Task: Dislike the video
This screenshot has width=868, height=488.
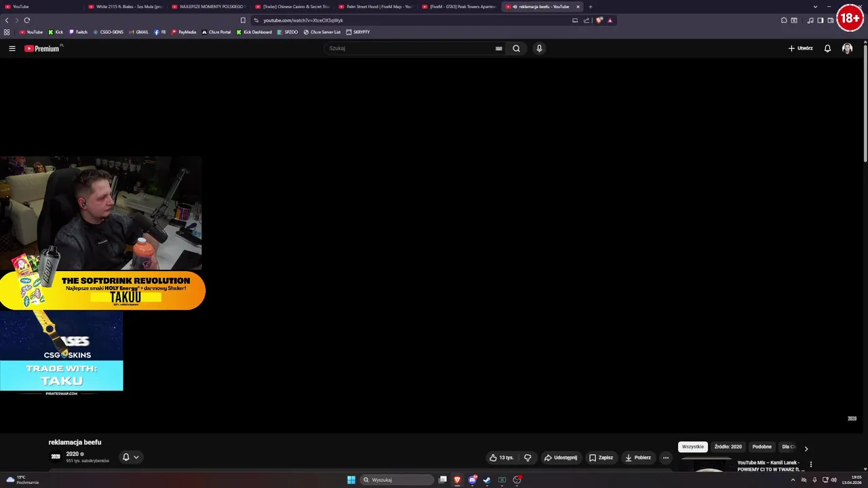Action: click(528, 457)
